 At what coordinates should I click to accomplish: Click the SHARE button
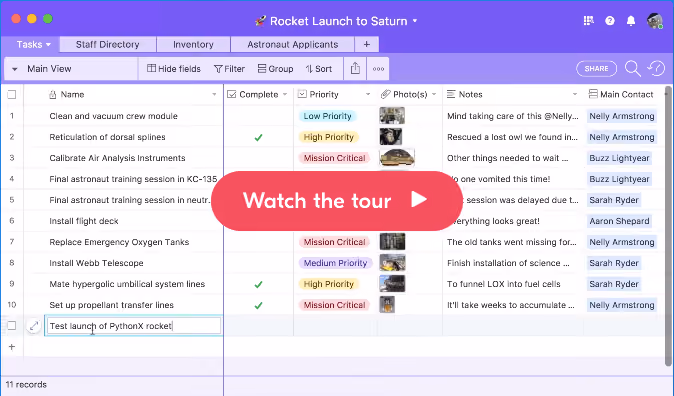[596, 68]
